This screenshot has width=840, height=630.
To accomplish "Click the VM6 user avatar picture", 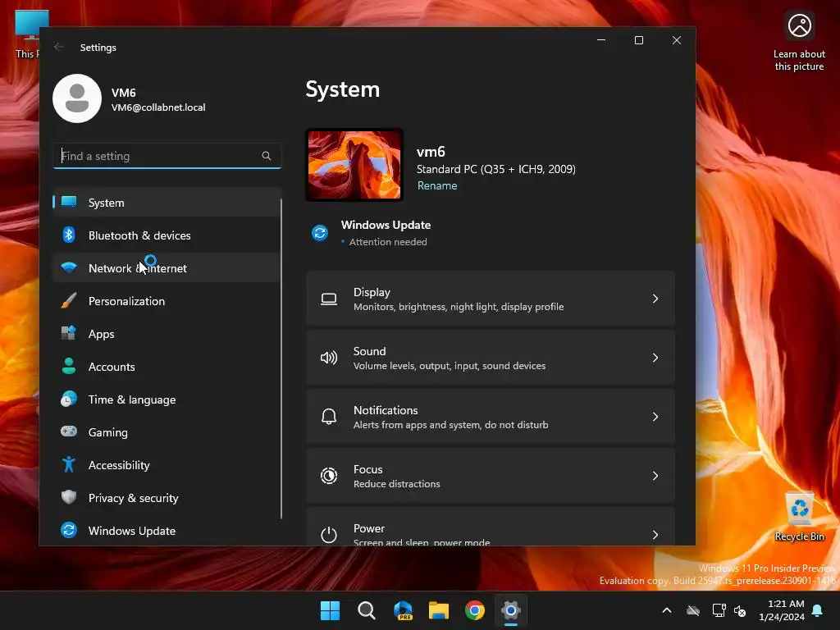I will click(77, 98).
